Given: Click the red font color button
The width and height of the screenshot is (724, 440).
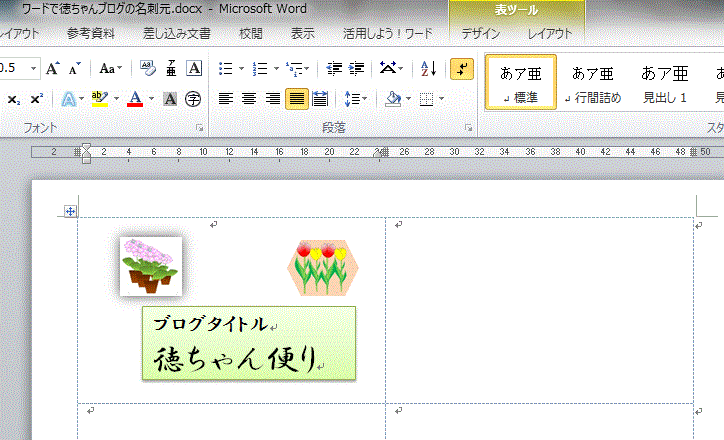Looking at the screenshot, I should tap(135, 99).
